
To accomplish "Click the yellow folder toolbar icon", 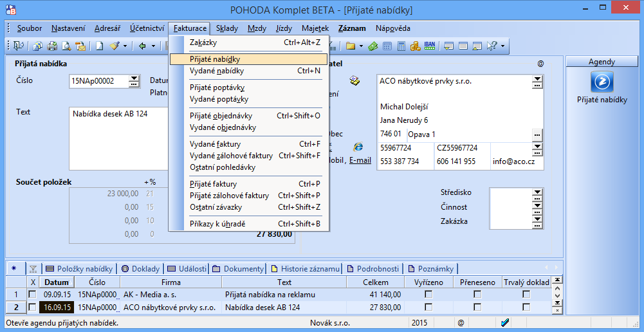I will tap(351, 46).
